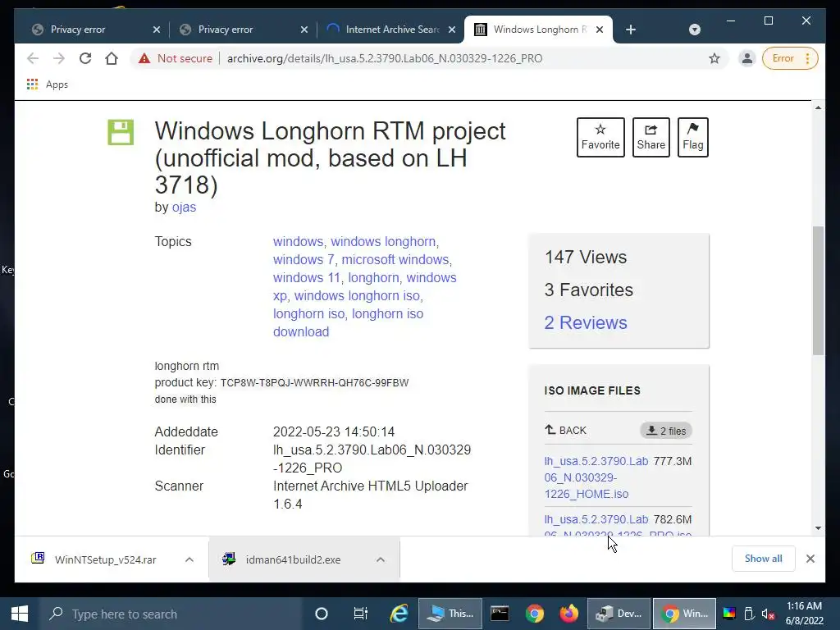Viewport: 840px width, 630px height.
Task: Click the green floppy disk software icon
Action: coord(121,132)
